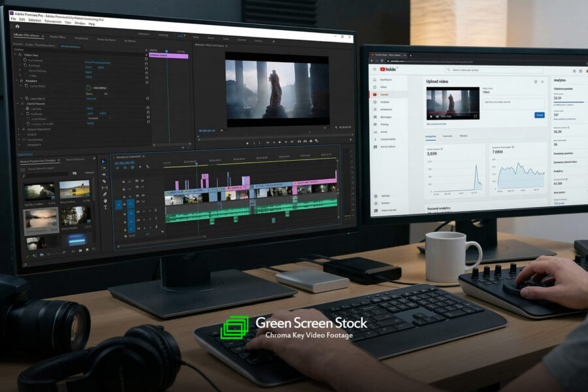The width and height of the screenshot is (588, 392).
Task: Open the audio option dropdown in Effect Controls
Action: 100,118
